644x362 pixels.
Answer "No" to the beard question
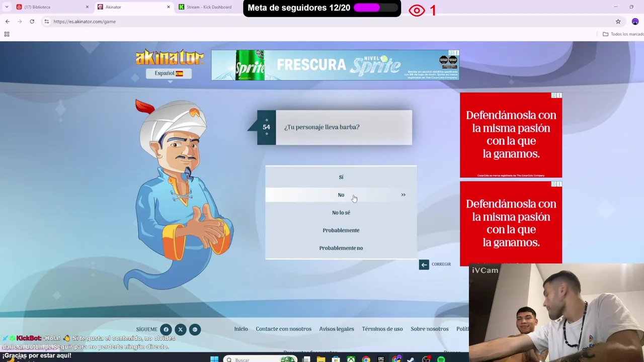click(341, 195)
